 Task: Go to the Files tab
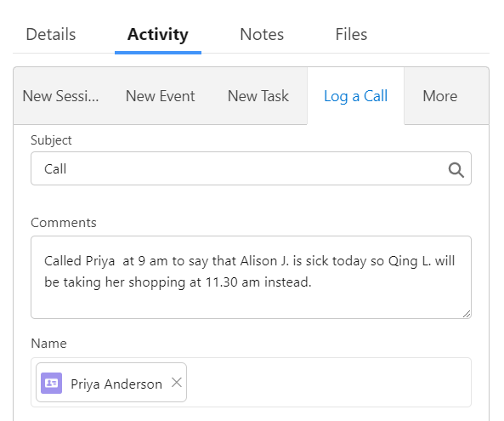click(351, 34)
